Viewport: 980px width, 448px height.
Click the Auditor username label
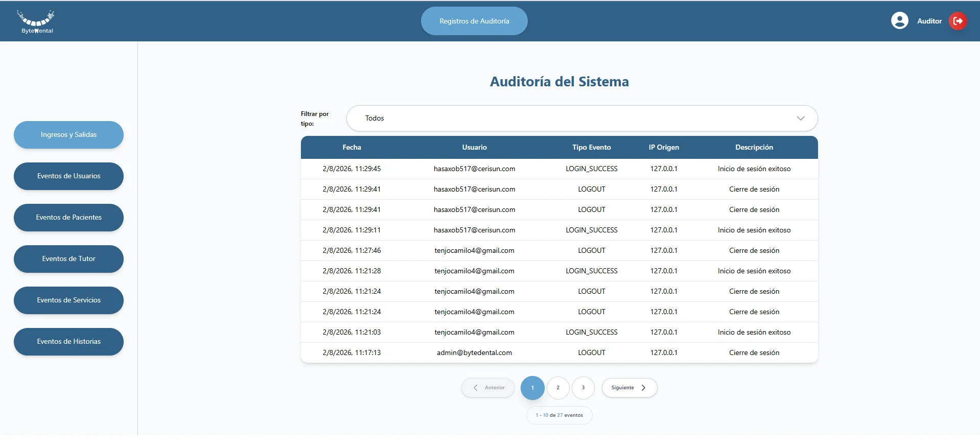(929, 21)
